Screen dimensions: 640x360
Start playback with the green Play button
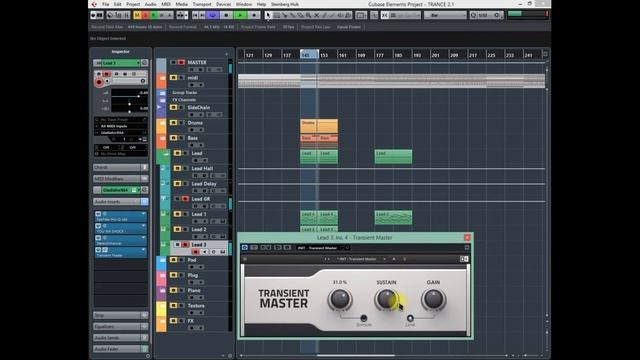point(240,15)
